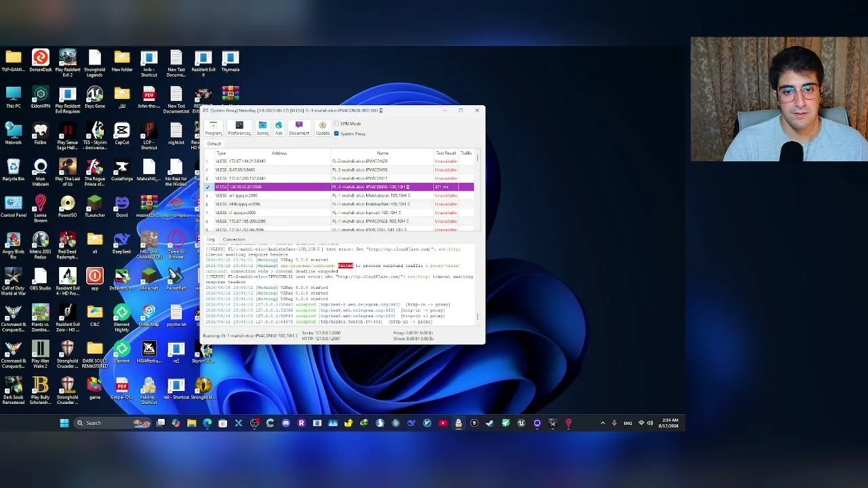Sort by the Type column header

(x=221, y=153)
